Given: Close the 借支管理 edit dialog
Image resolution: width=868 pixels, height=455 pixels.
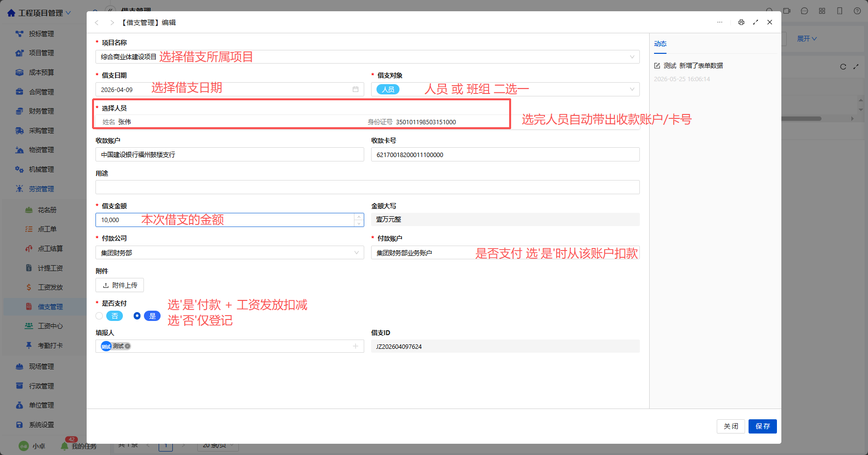Looking at the screenshot, I should 770,22.
